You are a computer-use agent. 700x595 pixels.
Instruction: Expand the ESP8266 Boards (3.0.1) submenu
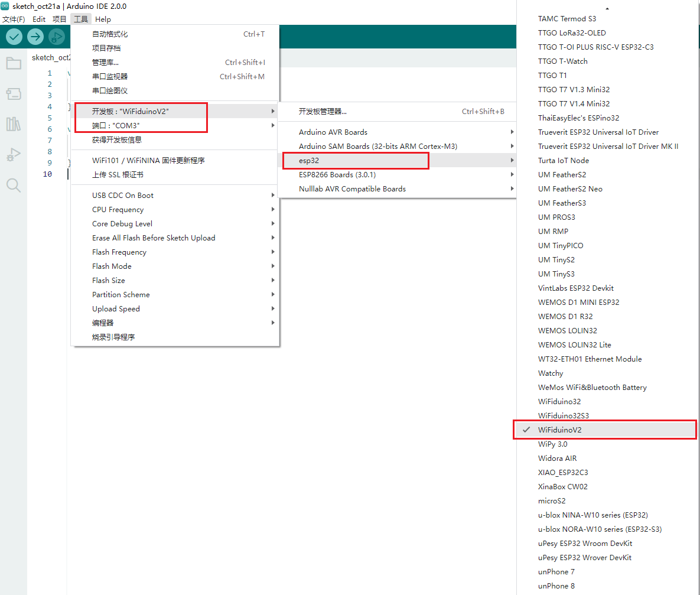coord(337,174)
